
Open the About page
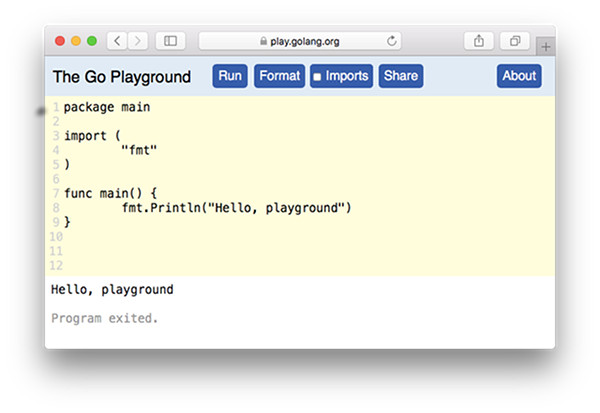click(x=518, y=76)
